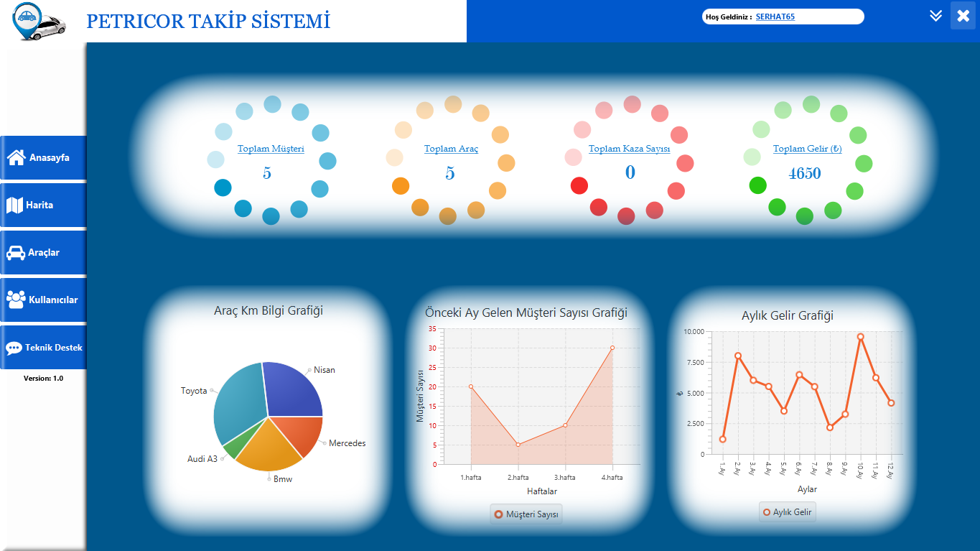Toggle the Aylık Gelir data series
Screen dimensions: 980x551
click(x=788, y=511)
